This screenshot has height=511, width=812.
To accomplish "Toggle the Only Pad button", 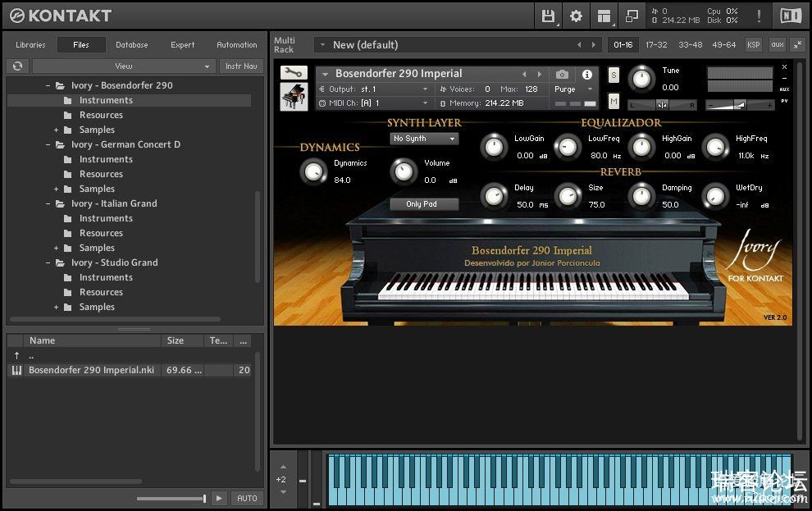I will (422, 204).
